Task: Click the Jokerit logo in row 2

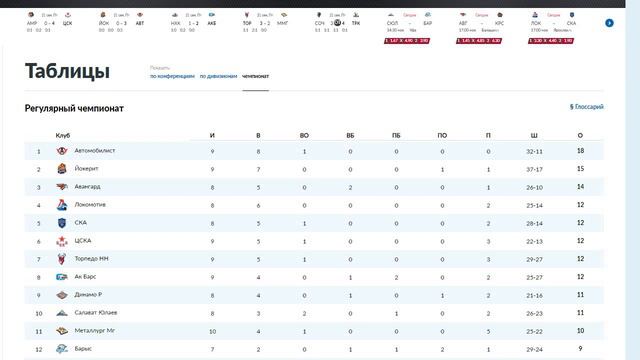Action: pyautogui.click(x=62, y=169)
